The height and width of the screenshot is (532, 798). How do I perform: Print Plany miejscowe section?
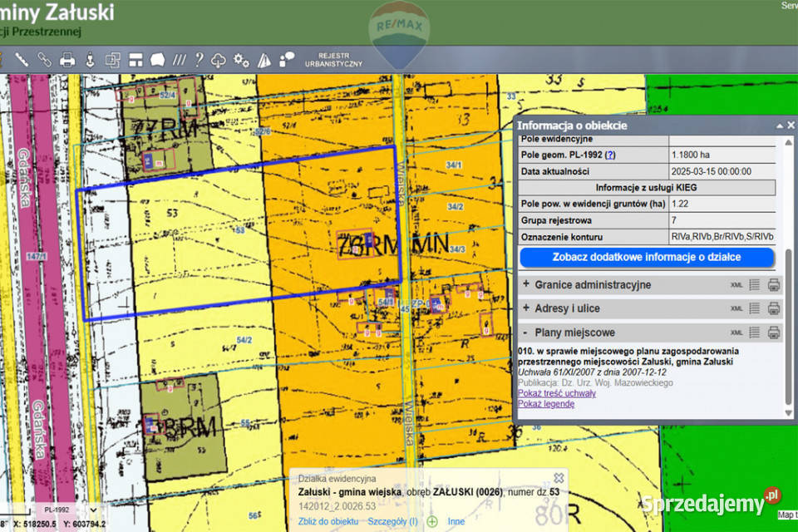point(774,332)
